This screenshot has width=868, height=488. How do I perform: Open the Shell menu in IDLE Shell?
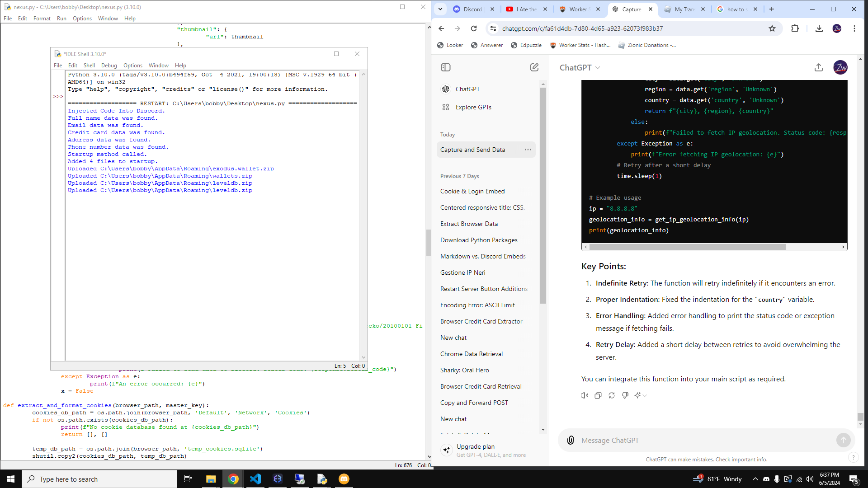(x=89, y=66)
